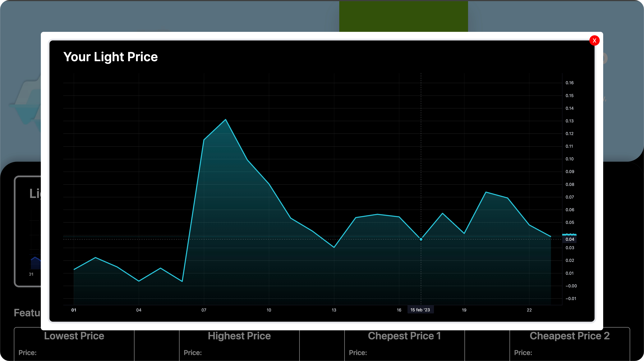Click the Chepest Price 1 card heading
This screenshot has width=644, height=361.
pyautogui.click(x=404, y=336)
